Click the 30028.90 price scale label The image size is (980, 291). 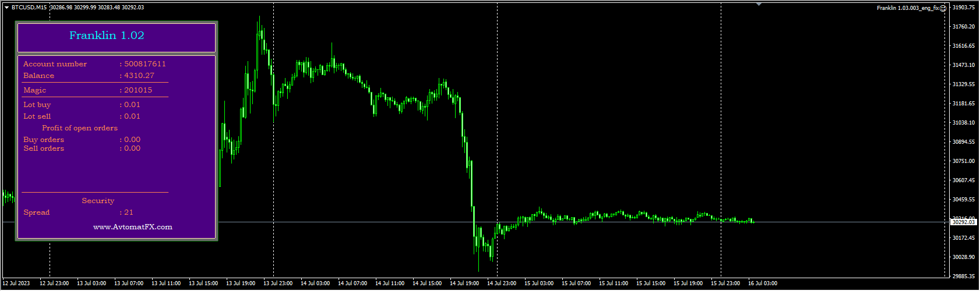964,257
